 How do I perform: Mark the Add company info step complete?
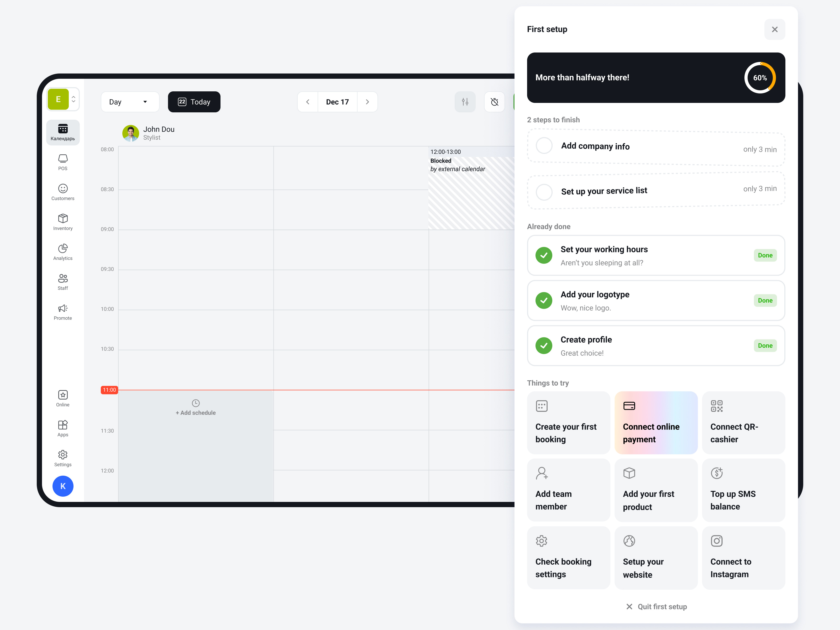tap(544, 145)
